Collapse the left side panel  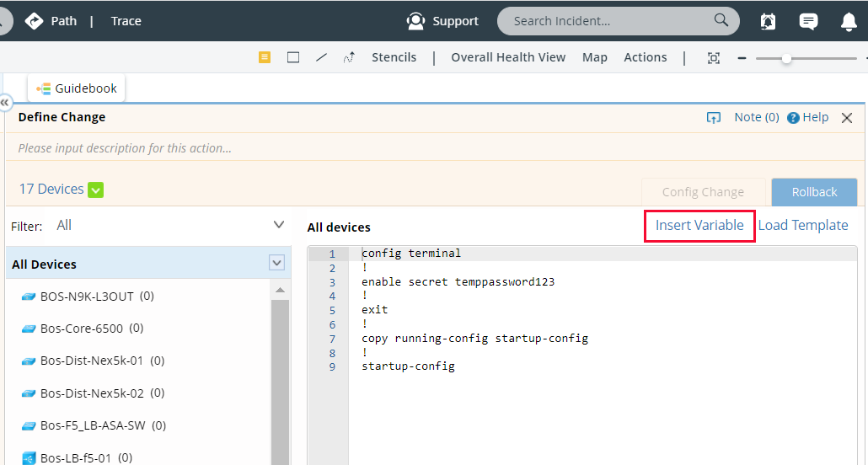click(5, 101)
